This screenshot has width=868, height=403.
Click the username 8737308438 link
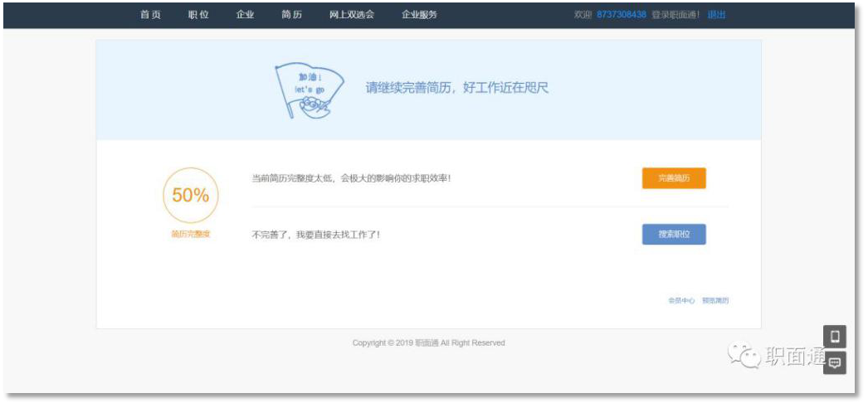[x=621, y=15]
